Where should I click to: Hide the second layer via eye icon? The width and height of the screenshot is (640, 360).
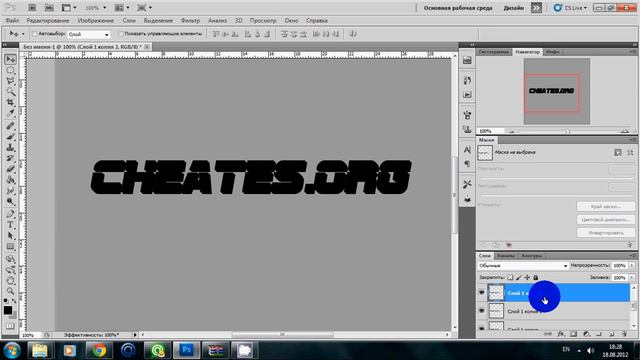pos(482,311)
